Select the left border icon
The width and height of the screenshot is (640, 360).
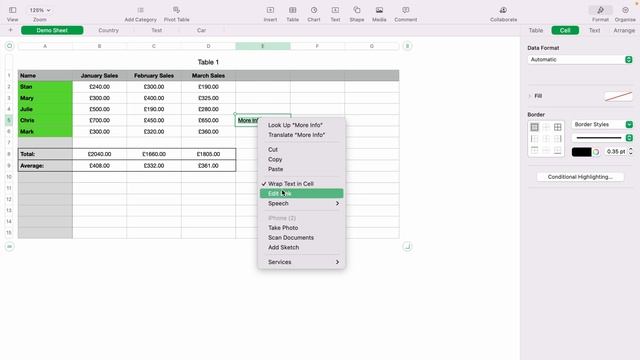click(x=534, y=139)
